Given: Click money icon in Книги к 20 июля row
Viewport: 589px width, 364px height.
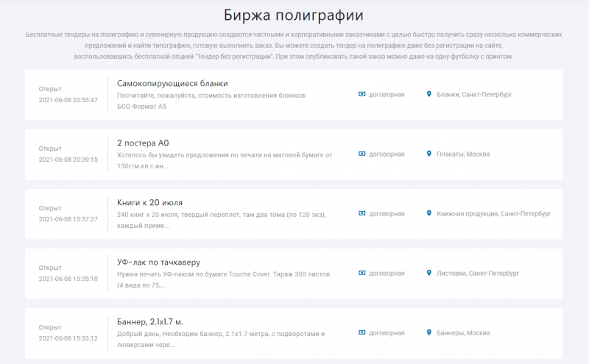Looking at the screenshot, I should [361, 214].
